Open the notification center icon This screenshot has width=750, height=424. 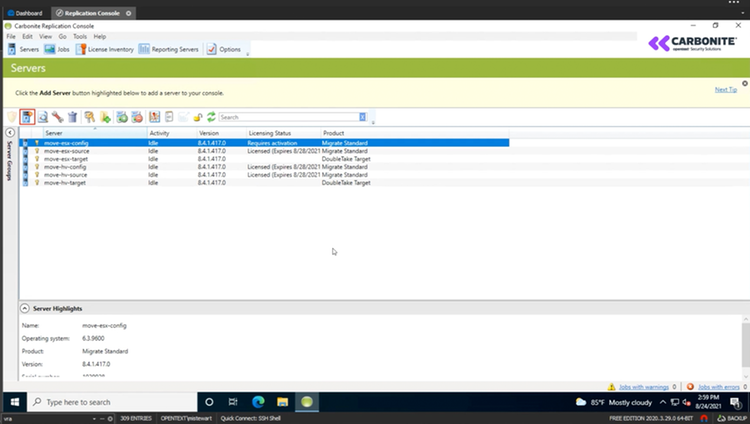click(x=735, y=402)
